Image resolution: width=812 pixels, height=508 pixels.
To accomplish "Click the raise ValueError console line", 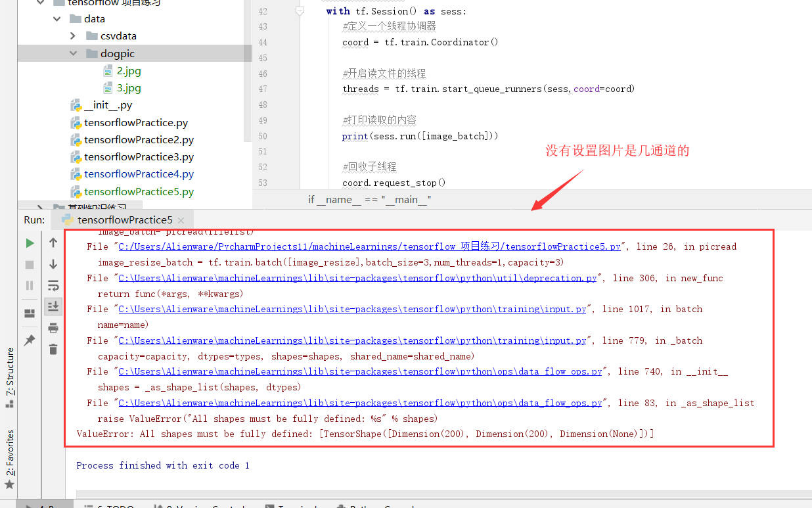I will click(267, 419).
